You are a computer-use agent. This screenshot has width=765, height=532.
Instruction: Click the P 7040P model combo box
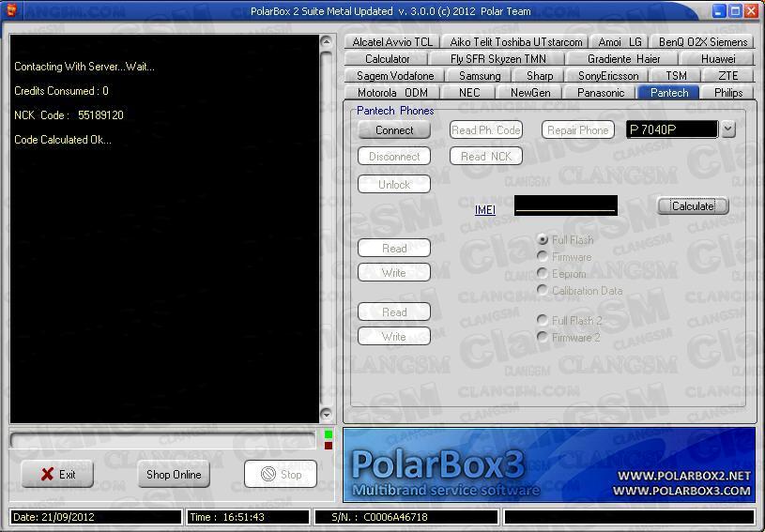tap(672, 129)
